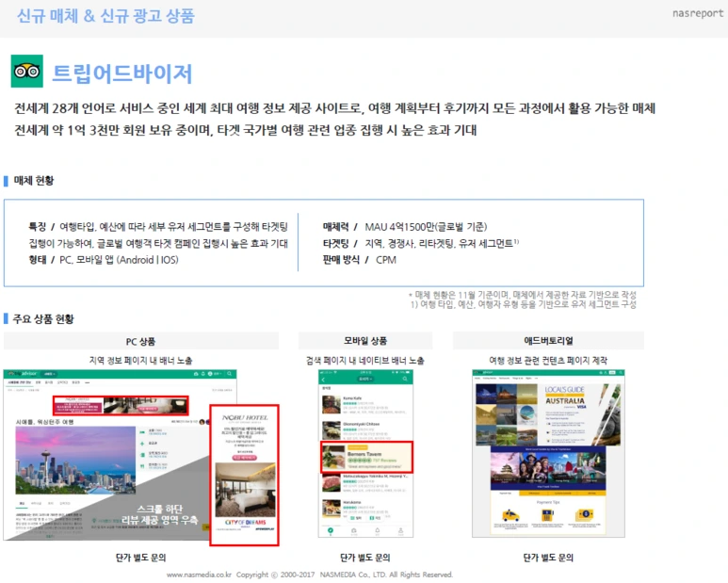Click the yellow money icon in advertorial screenshot
The height and width of the screenshot is (583, 728).
pos(585,514)
